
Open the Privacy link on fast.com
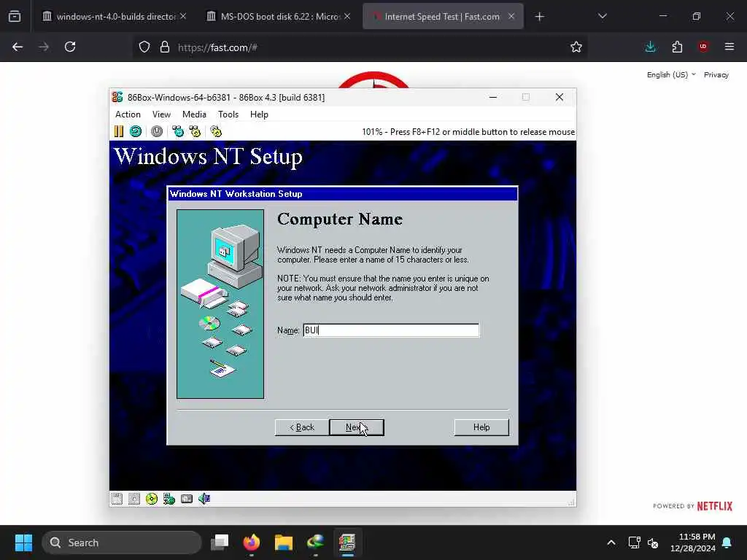716,75
